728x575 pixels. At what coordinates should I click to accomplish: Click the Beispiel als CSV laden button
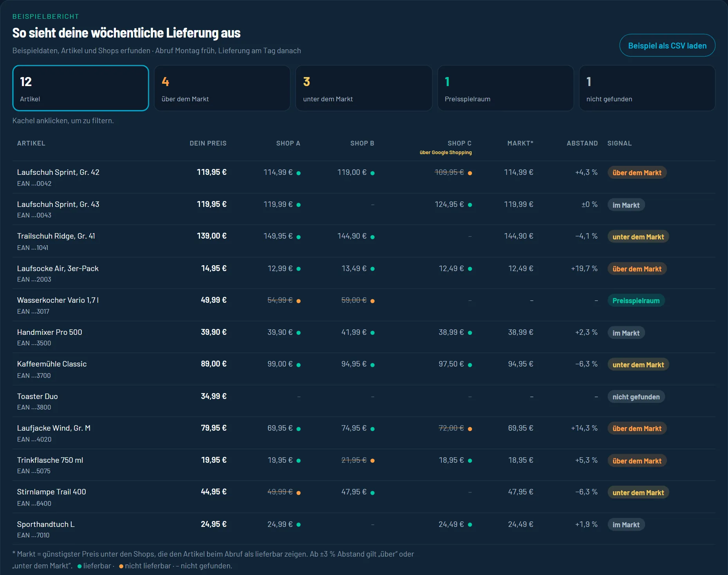tap(667, 45)
